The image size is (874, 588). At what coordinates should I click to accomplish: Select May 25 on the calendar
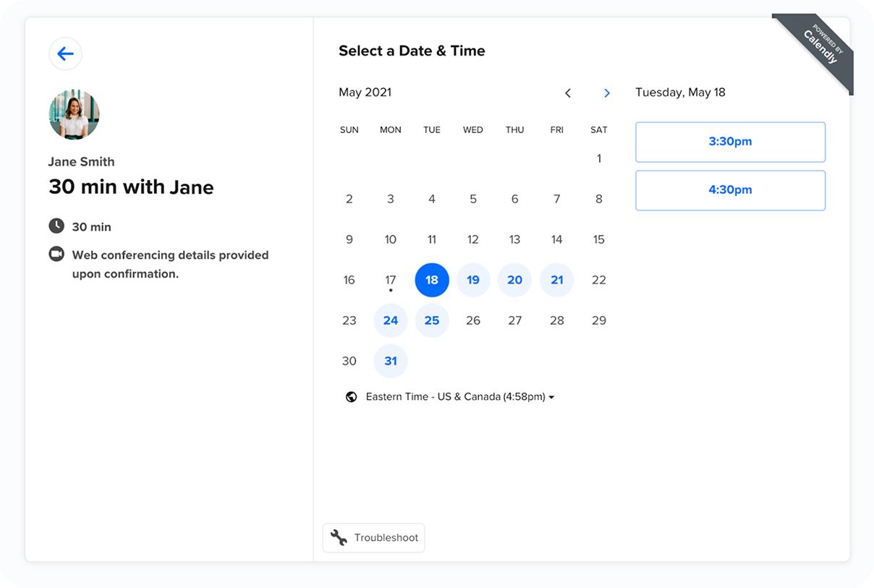coord(432,320)
